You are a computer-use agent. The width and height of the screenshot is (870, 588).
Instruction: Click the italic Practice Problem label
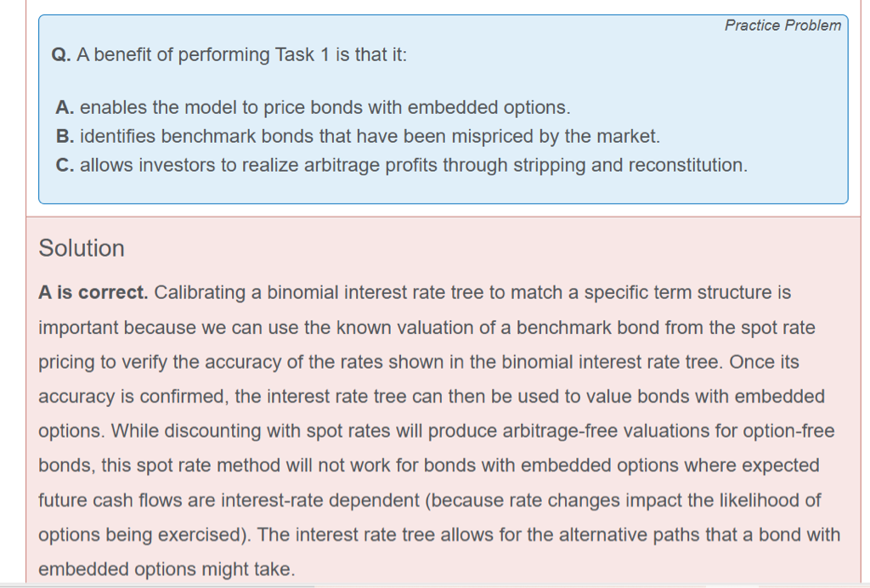(782, 25)
